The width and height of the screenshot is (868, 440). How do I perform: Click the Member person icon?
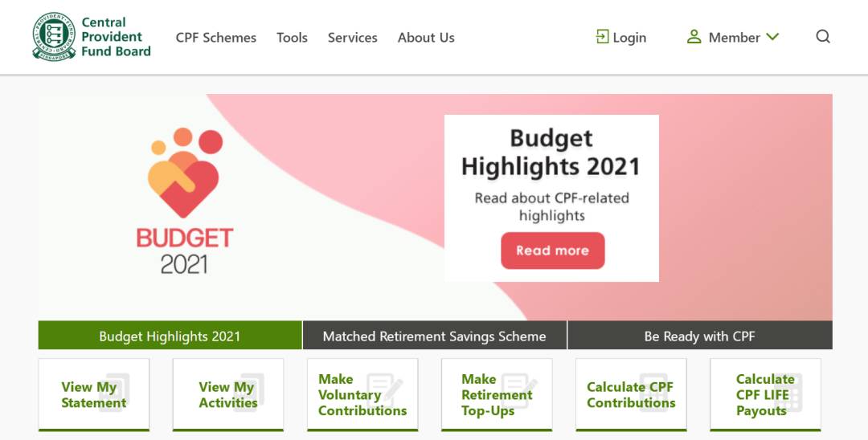pos(694,37)
